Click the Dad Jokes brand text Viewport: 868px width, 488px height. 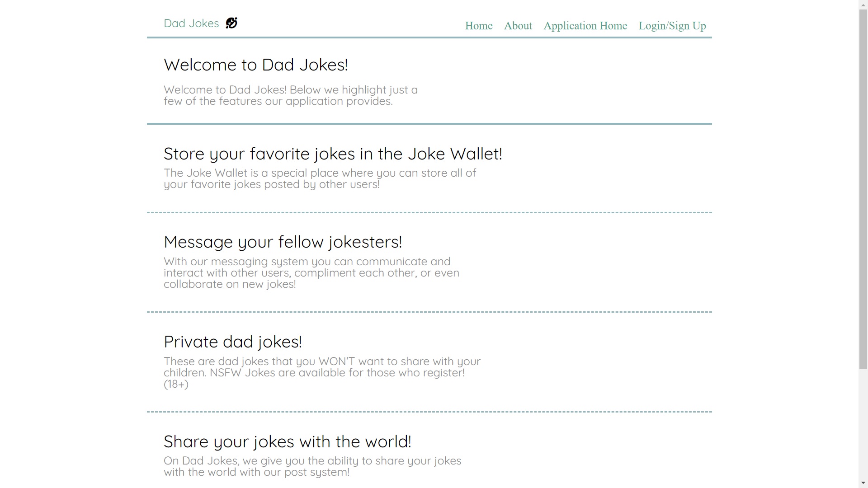(191, 23)
